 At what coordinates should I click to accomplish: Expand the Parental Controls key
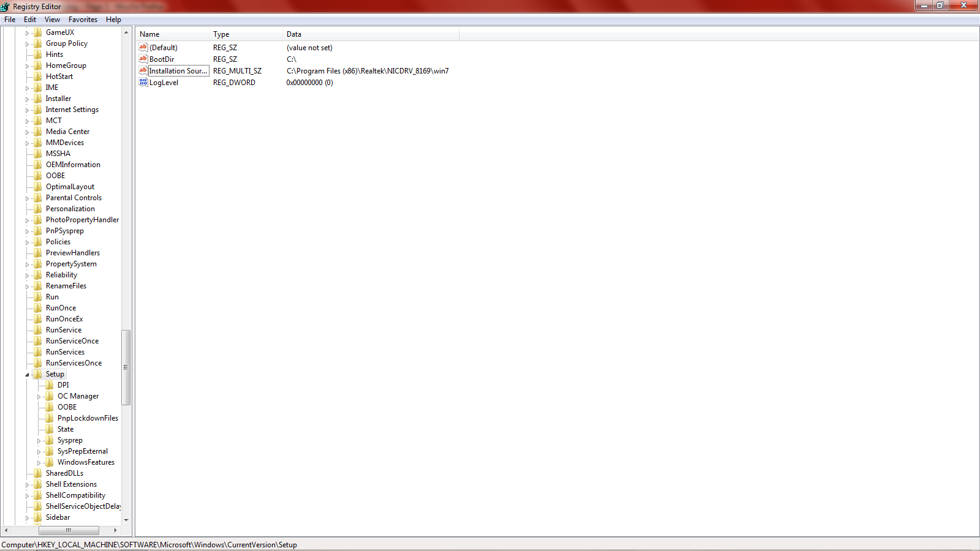(27, 198)
